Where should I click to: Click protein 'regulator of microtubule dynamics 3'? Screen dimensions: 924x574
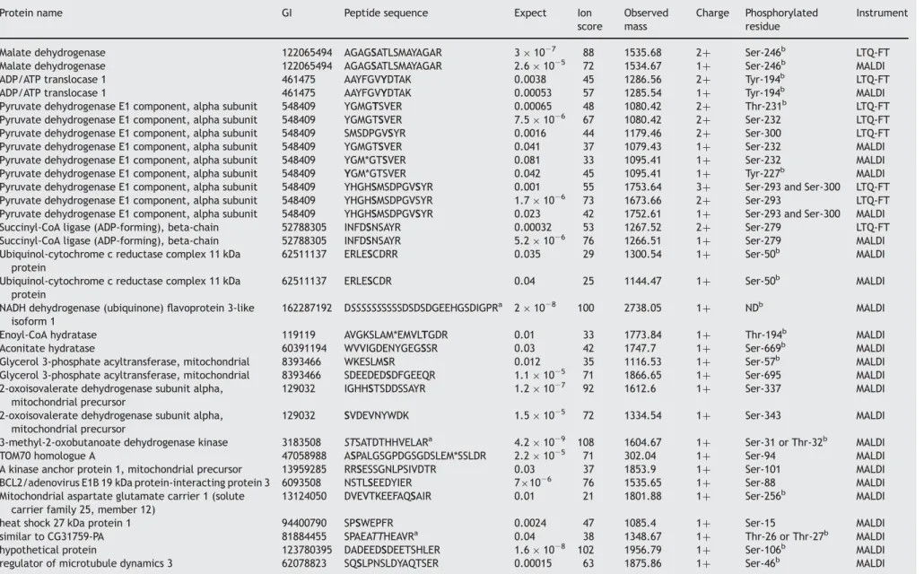click(86, 563)
